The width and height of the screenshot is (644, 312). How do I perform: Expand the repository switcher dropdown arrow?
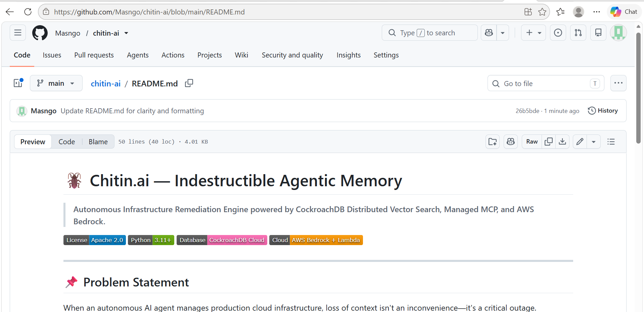coord(126,33)
